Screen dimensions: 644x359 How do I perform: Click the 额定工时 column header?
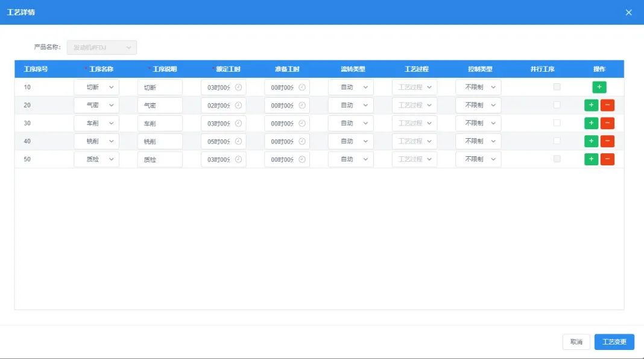[228, 69]
